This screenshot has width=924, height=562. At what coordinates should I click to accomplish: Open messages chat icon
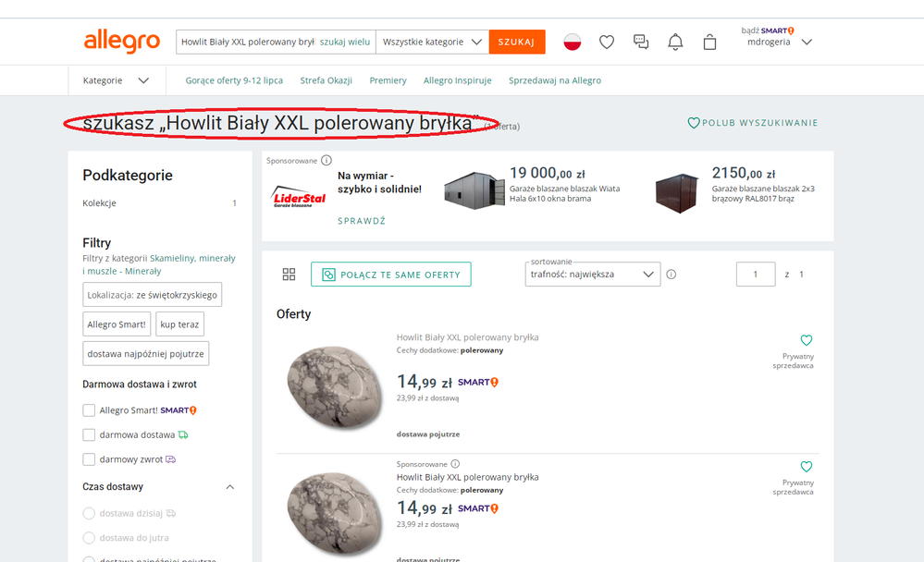(641, 42)
